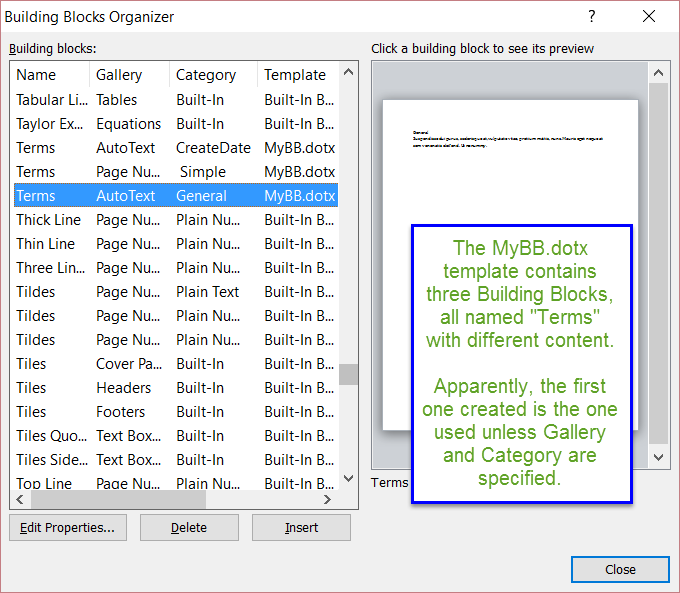The height and width of the screenshot is (593, 680).
Task: Select the Tildes Plain Text row
Action: tap(176, 292)
